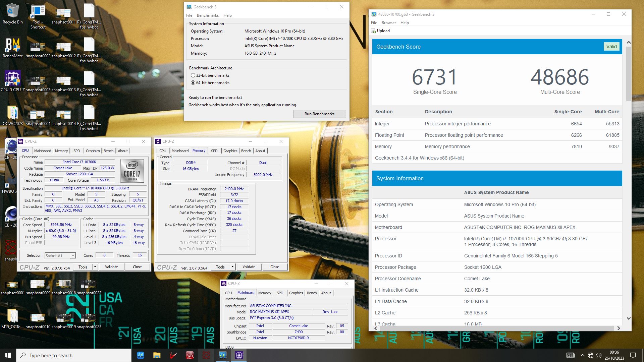This screenshot has width=644, height=362.
Task: Select 32-bit benchmarks option
Action: 210,75
